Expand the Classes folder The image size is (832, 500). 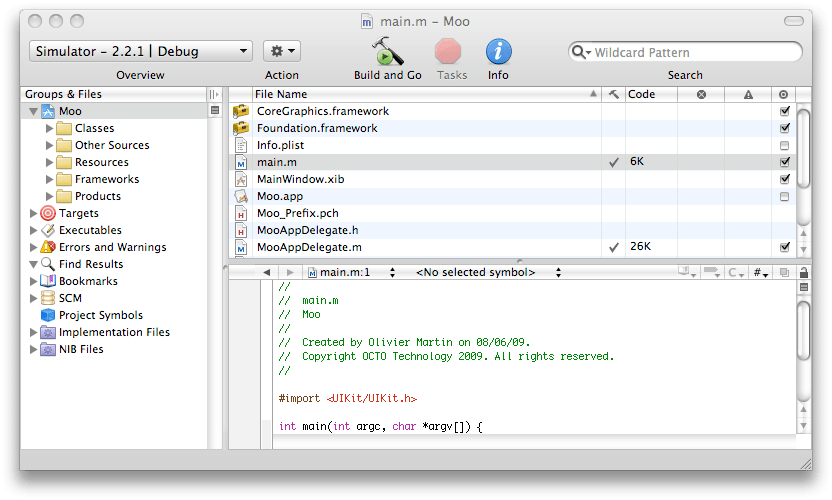pos(50,128)
